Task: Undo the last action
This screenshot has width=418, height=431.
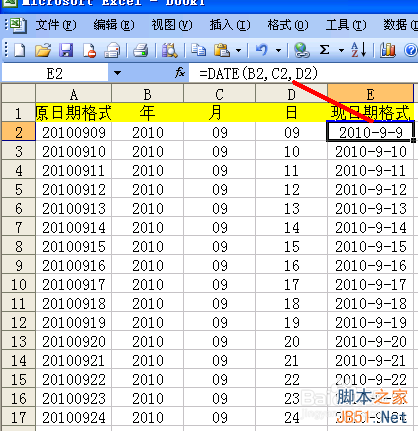Action: click(262, 50)
